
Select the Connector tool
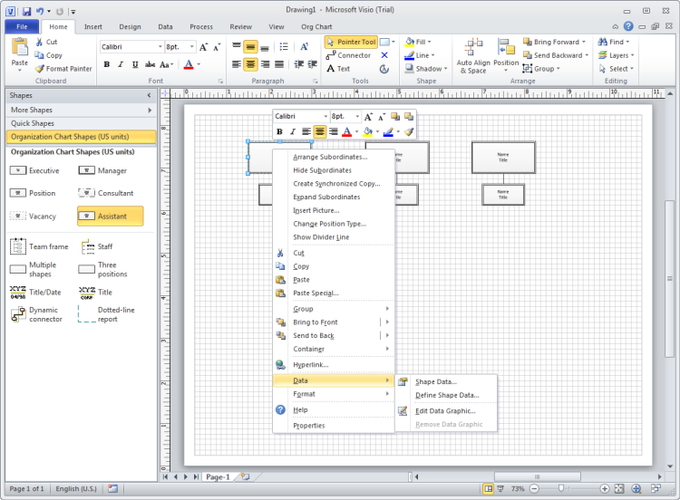click(x=346, y=56)
